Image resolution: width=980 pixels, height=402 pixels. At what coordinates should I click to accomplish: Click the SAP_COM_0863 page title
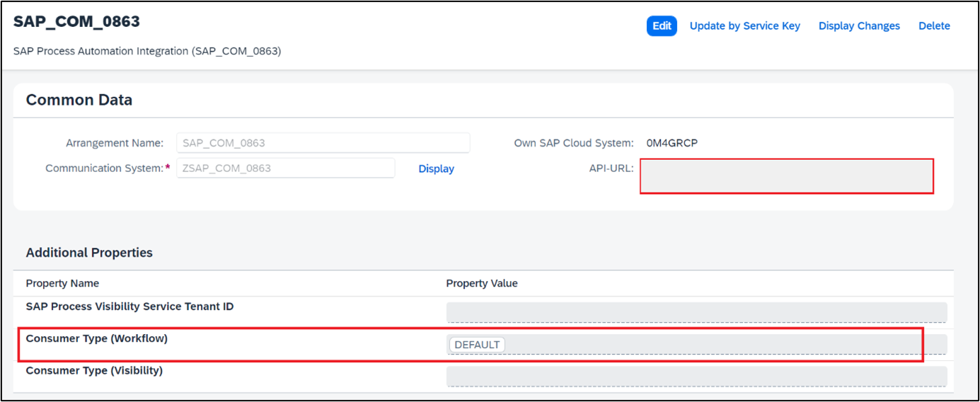[x=76, y=22]
